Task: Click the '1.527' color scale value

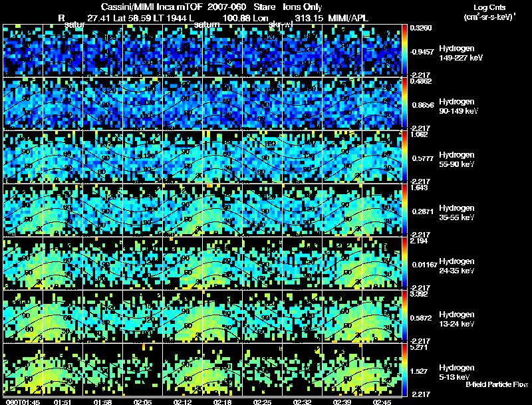Action: pyautogui.click(x=419, y=372)
